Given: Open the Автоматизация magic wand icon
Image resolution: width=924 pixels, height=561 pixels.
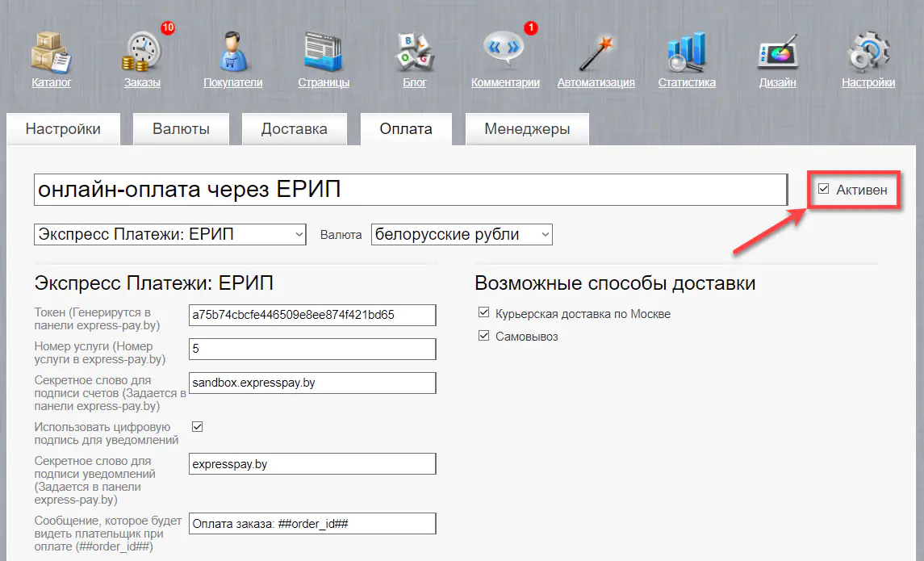Looking at the screenshot, I should [596, 50].
